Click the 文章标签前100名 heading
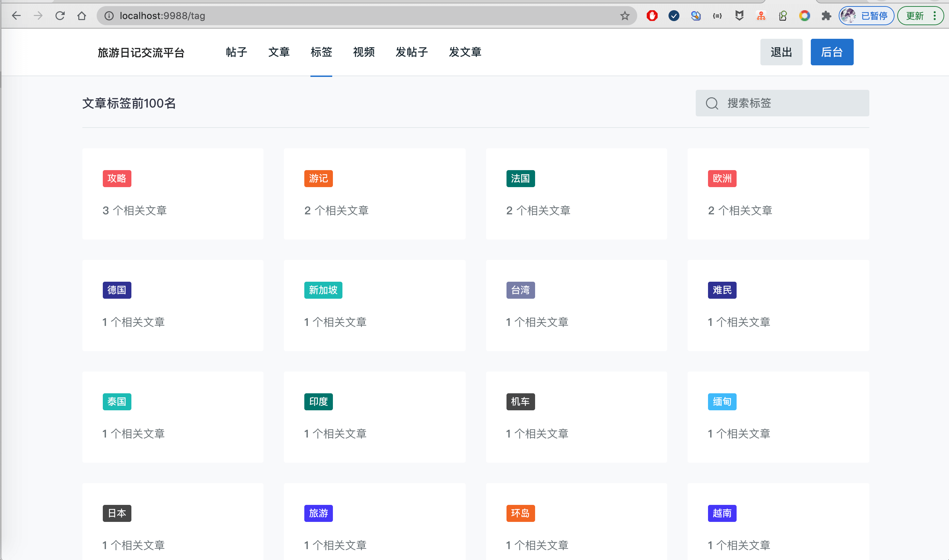The height and width of the screenshot is (560, 949). 129,103
